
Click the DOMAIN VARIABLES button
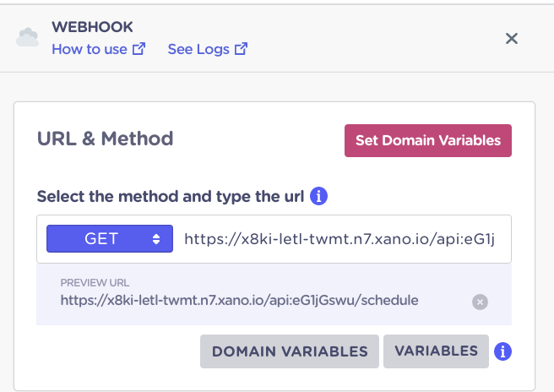pyautogui.click(x=290, y=351)
